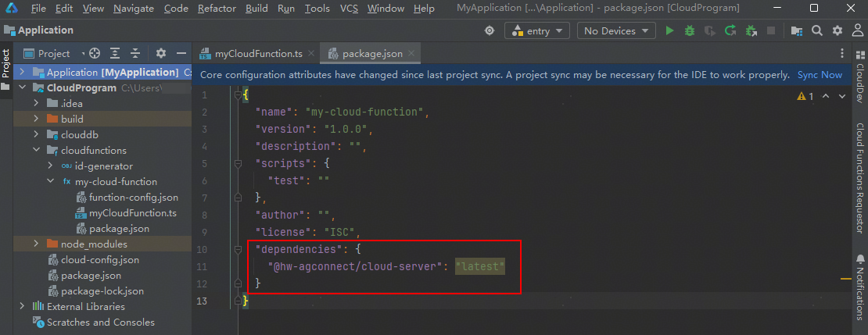Click the user account avatar icon
Viewport: 868px width, 335px height.
[x=858, y=31]
